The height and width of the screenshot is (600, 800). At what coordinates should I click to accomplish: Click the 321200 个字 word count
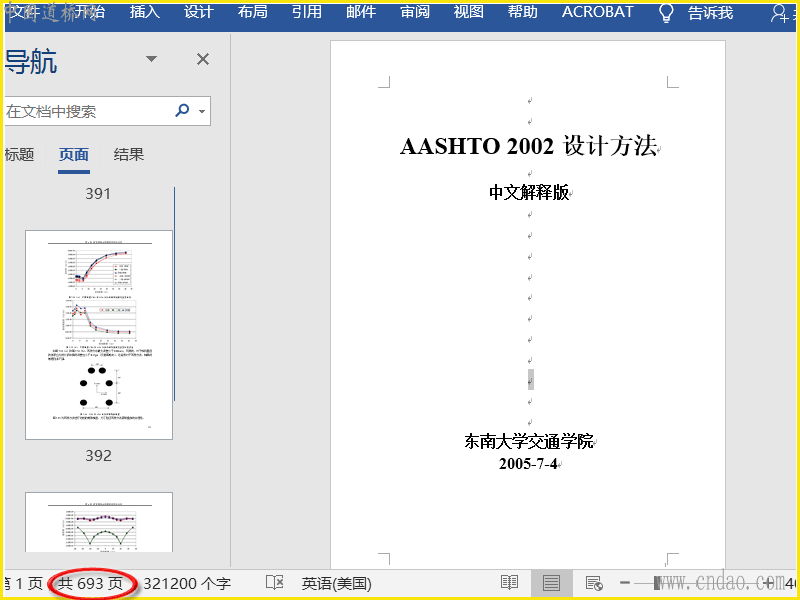[x=187, y=584]
